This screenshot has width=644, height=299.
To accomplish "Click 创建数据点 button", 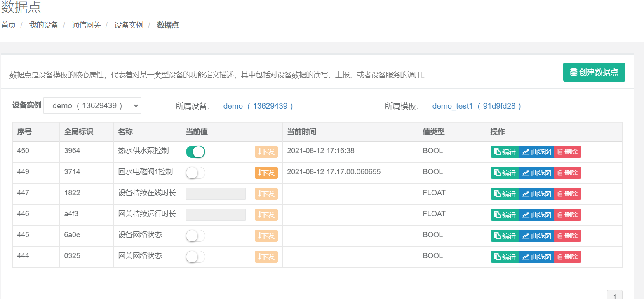I will point(594,72).
